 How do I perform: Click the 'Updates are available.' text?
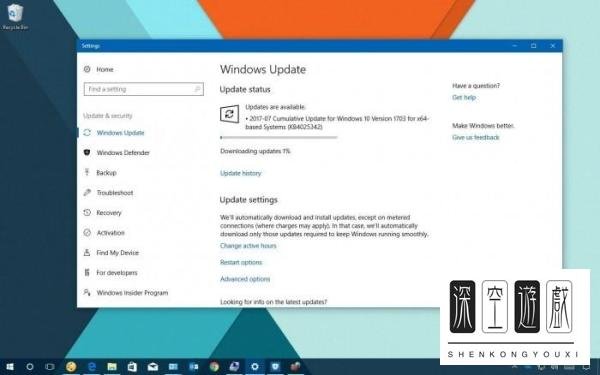pyautogui.click(x=276, y=107)
